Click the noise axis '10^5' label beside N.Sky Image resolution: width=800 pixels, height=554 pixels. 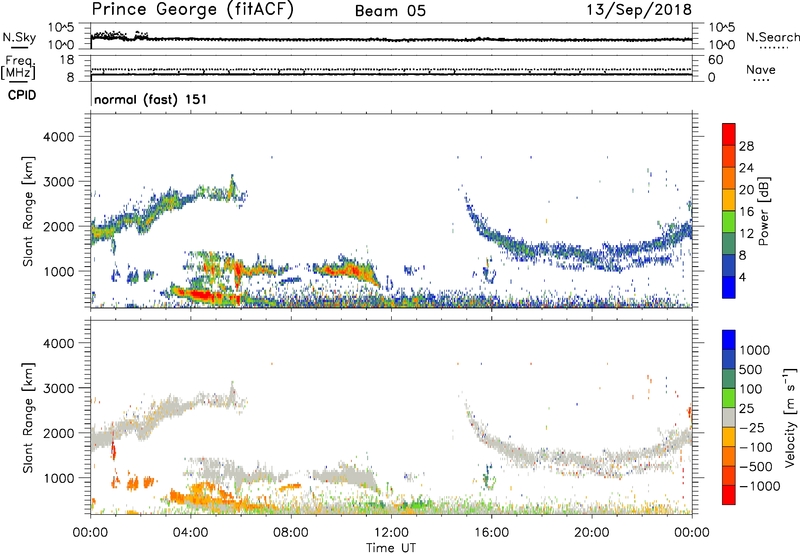click(x=61, y=28)
